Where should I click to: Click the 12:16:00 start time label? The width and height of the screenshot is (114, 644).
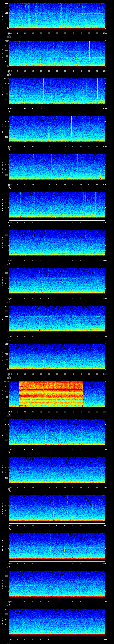tap(9, 109)
